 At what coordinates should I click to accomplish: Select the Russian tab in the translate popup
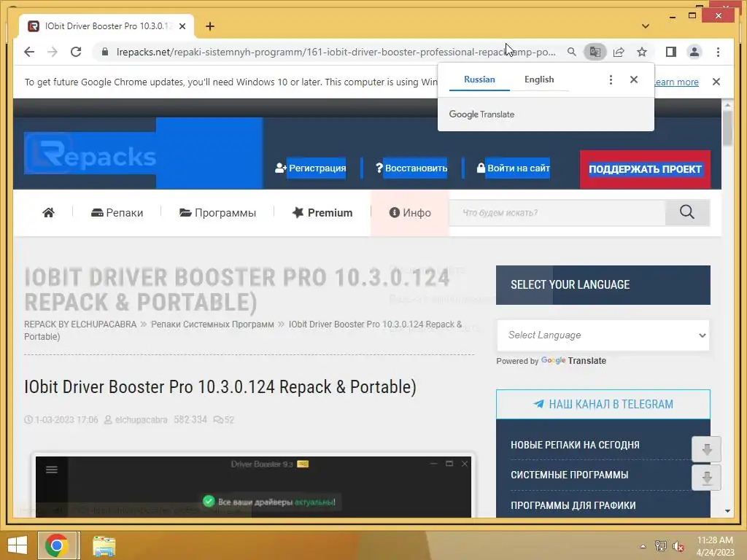[x=479, y=79]
